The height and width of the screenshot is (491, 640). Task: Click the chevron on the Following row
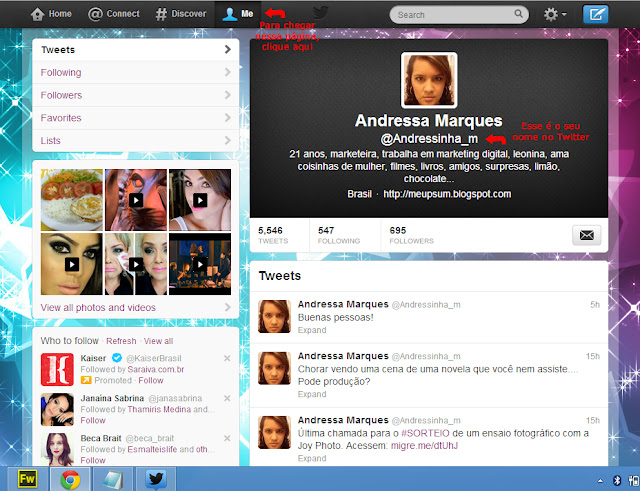point(228,72)
